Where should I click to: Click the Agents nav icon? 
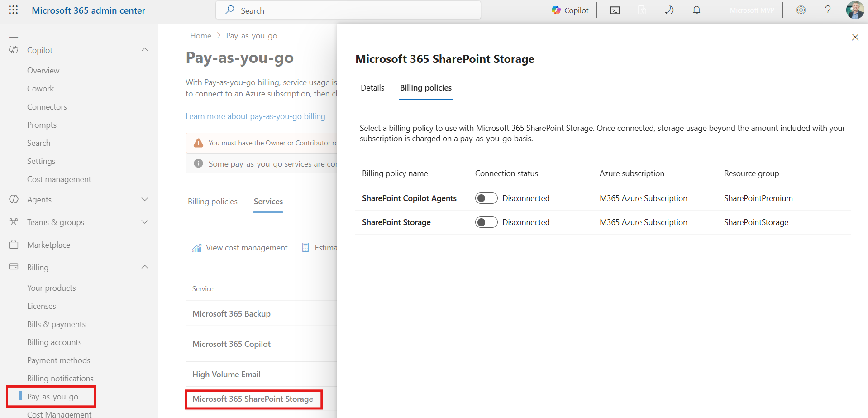click(14, 199)
